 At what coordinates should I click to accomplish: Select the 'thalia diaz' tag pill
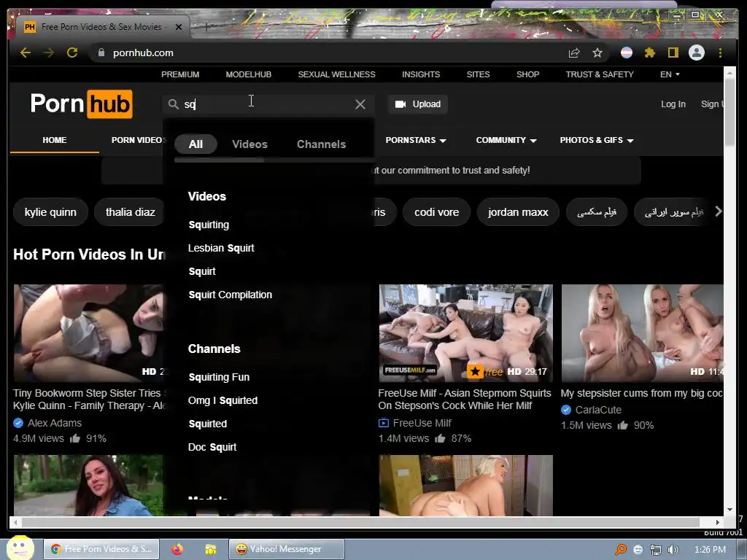(130, 212)
